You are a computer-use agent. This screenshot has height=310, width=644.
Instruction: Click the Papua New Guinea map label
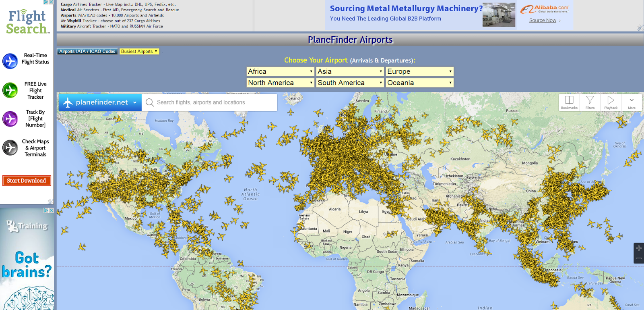(x=615, y=280)
